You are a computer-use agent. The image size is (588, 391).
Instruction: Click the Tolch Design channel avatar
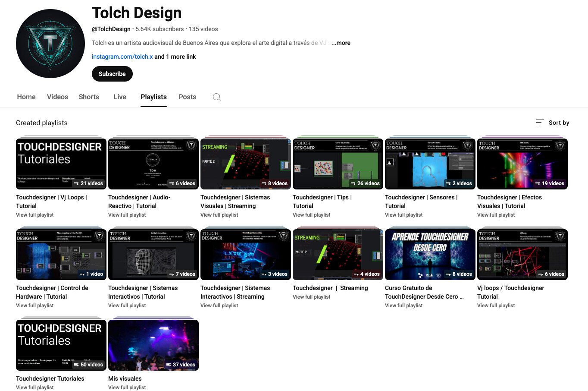click(x=50, y=44)
